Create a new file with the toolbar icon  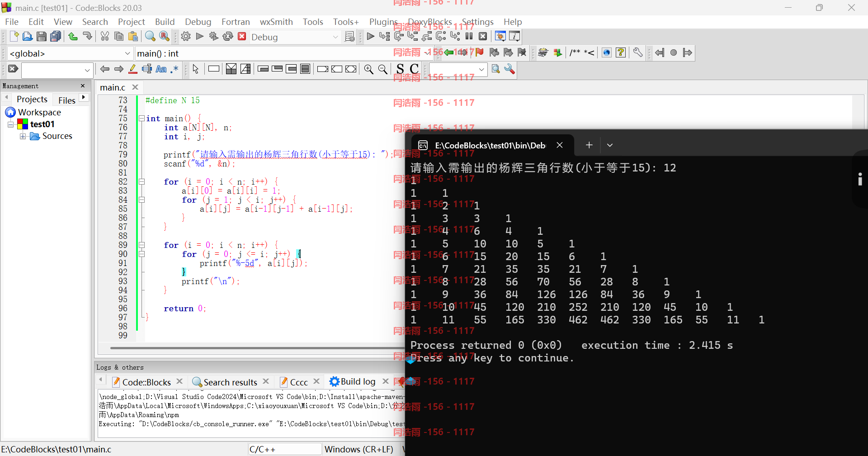tap(14, 37)
